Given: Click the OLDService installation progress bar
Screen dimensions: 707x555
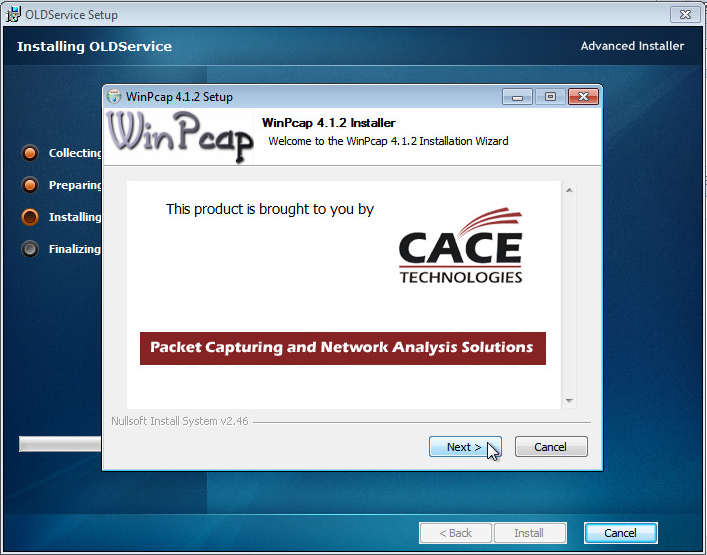Looking at the screenshot, I should tap(60, 444).
